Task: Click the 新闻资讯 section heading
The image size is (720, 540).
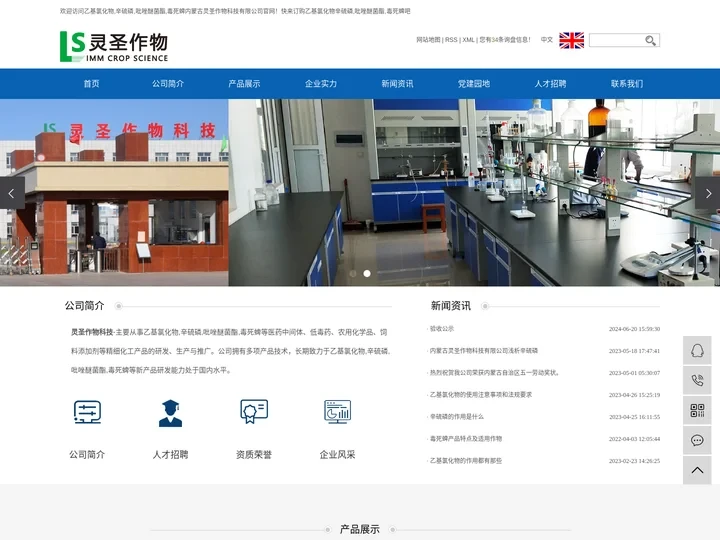Action: click(450, 306)
